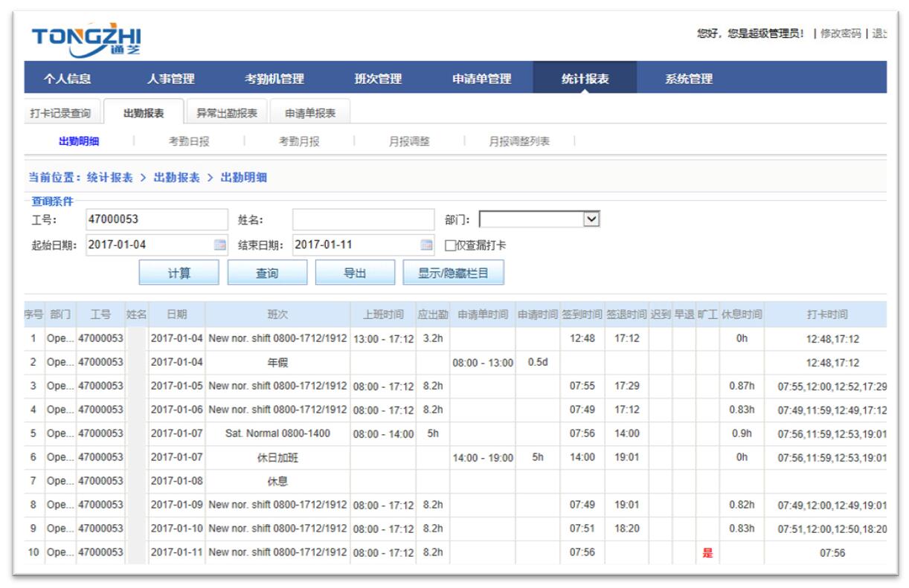This screenshot has height=588, width=909.
Task: Click the 签退时间 column header
Action: coord(626,314)
